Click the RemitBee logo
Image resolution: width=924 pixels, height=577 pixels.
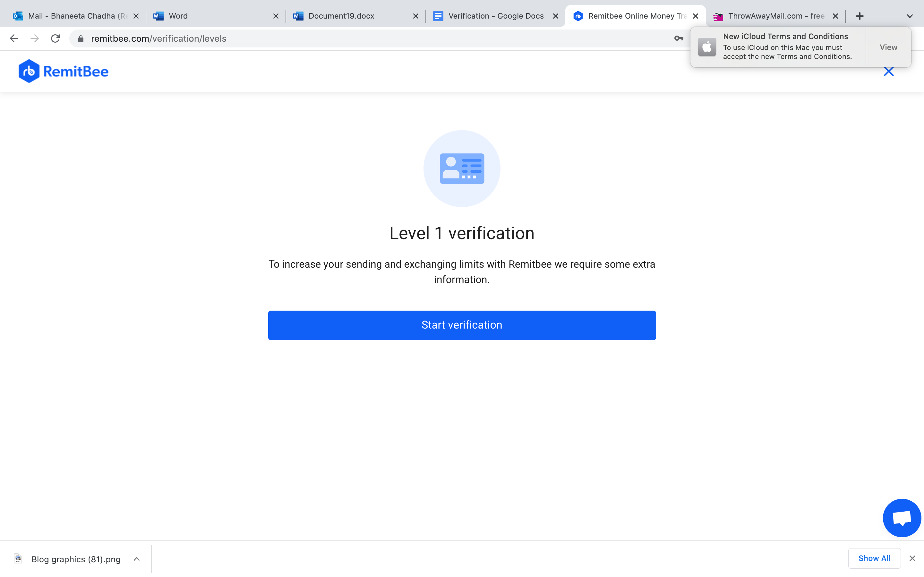coord(64,71)
